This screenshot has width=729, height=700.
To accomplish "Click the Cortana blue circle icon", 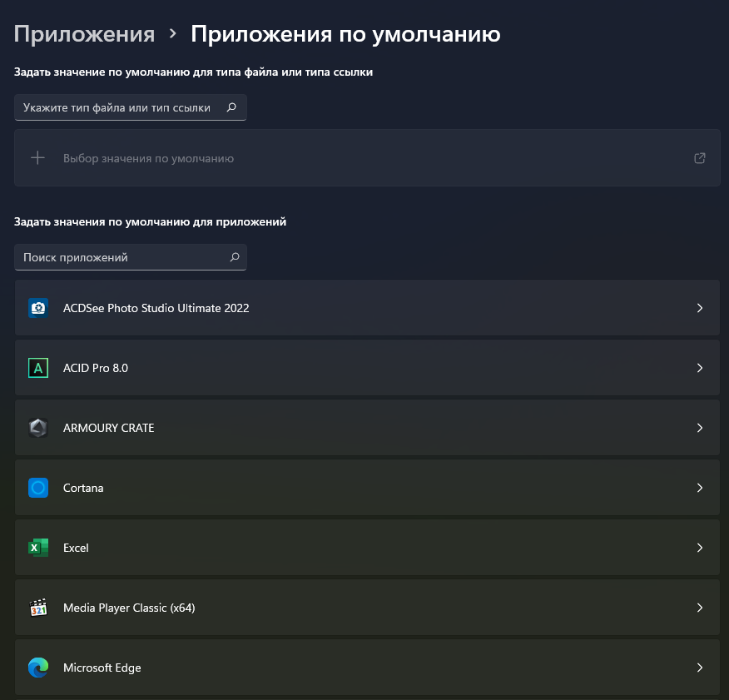I will point(38,488).
